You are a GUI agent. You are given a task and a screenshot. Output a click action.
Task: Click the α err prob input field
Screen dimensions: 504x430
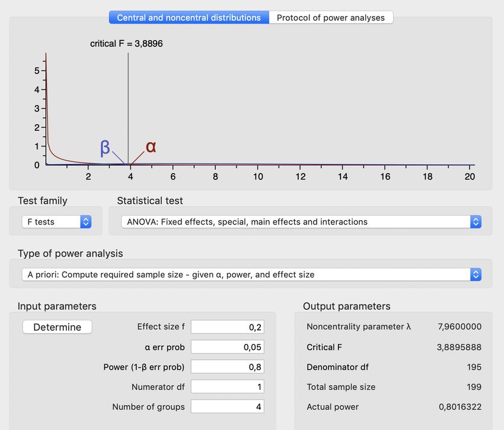(227, 347)
